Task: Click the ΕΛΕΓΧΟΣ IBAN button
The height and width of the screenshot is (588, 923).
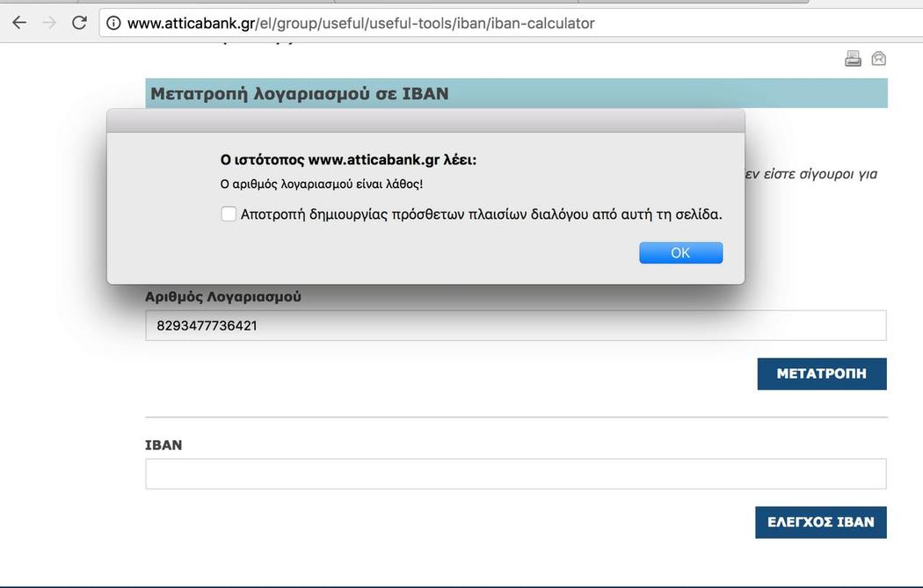Action: (x=820, y=522)
